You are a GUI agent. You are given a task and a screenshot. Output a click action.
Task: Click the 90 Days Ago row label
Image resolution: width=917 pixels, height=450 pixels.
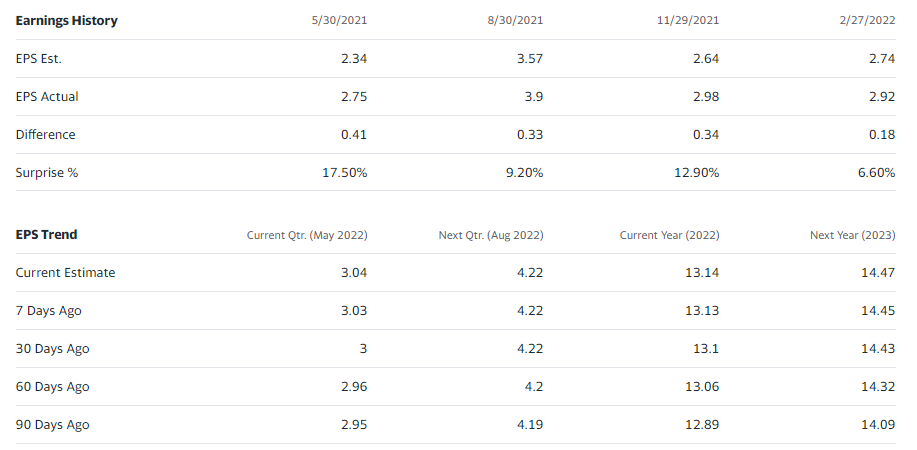tap(52, 425)
